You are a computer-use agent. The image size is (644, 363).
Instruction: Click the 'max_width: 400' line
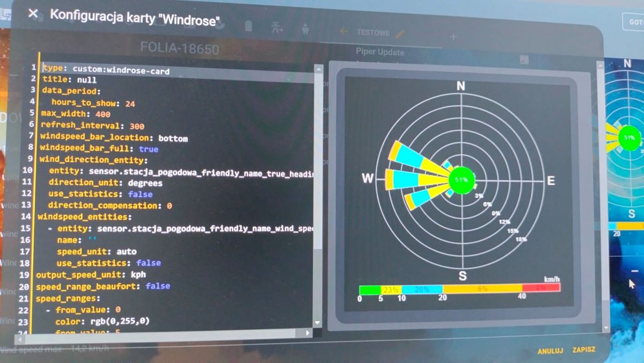[76, 114]
